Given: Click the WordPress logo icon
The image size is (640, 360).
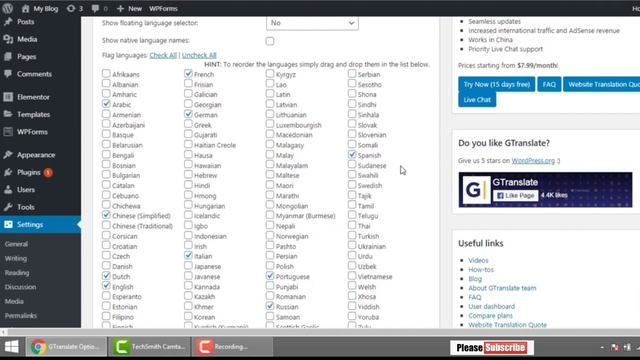Looking at the screenshot, I should point(7,8).
